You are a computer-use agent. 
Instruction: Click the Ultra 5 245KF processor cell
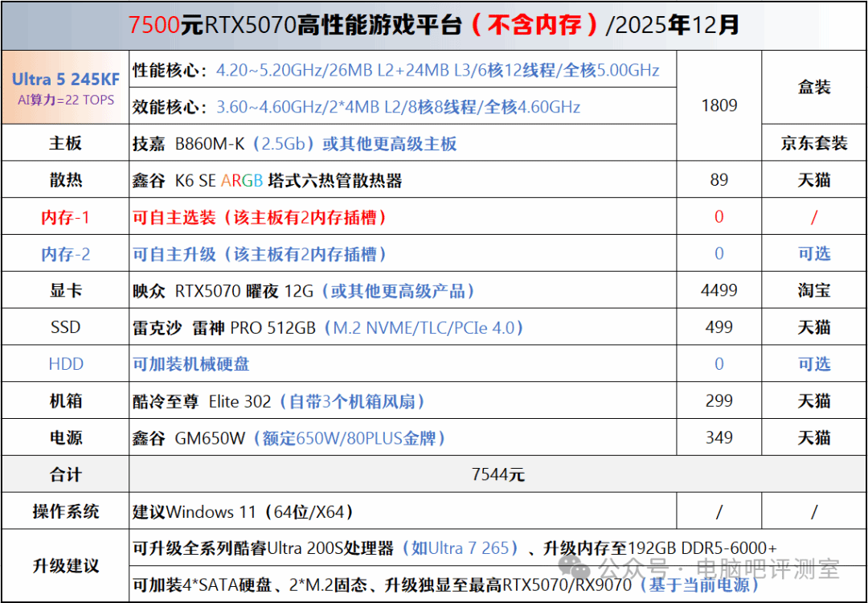click(65, 88)
